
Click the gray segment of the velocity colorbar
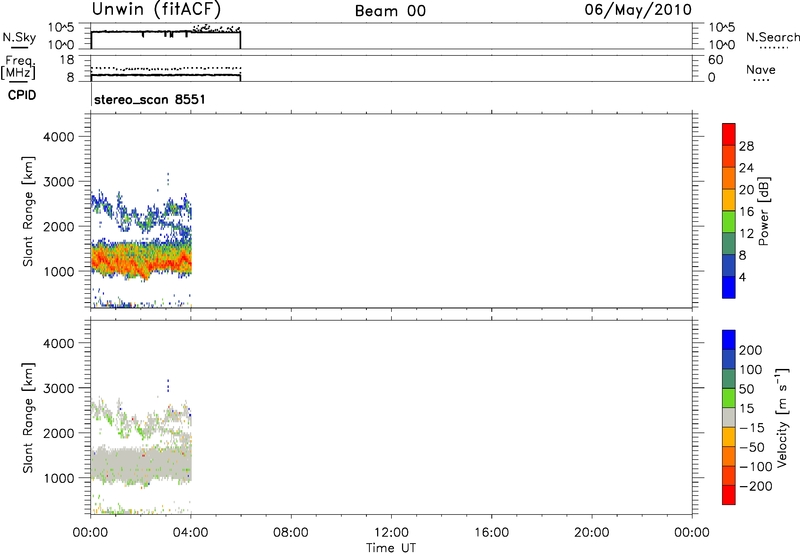point(729,417)
